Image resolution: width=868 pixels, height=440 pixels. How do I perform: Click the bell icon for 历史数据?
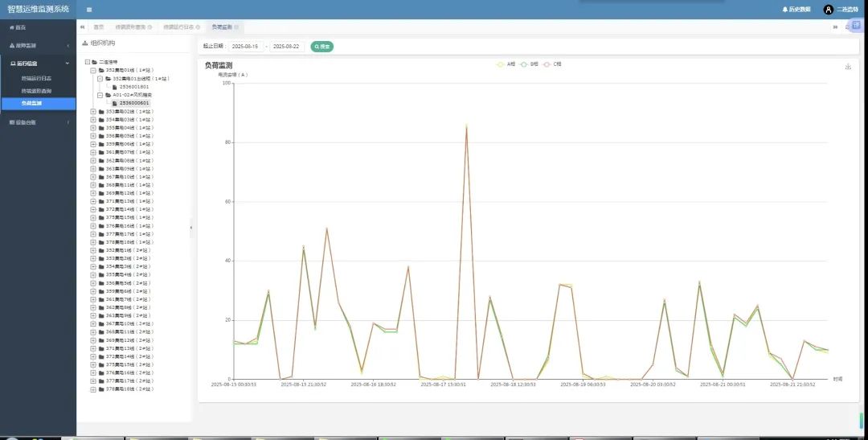point(785,10)
